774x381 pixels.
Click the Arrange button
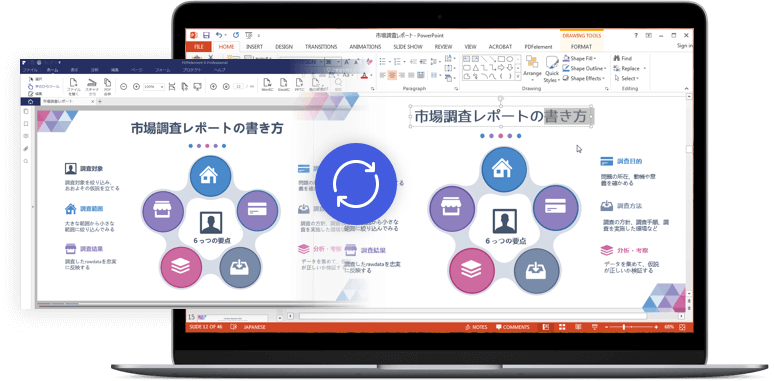click(x=532, y=68)
